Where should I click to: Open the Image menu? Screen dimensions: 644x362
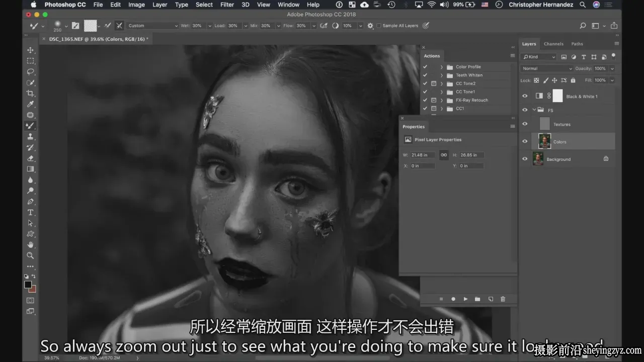point(136,5)
